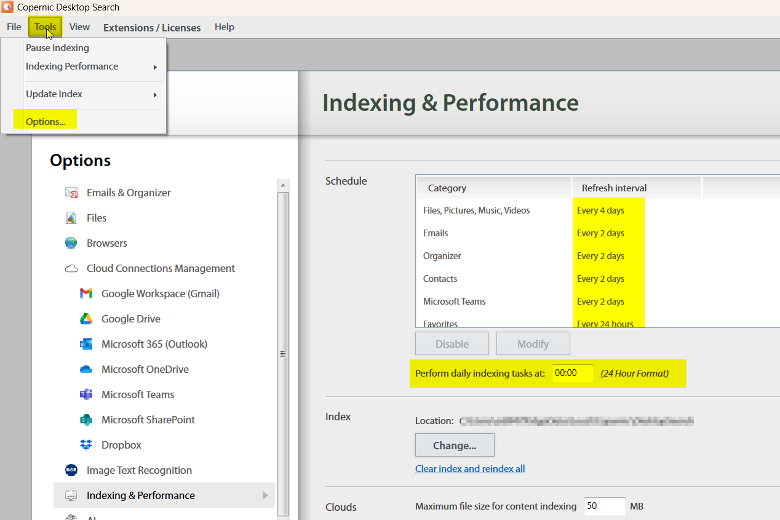Click the Outlook icon for Microsoft 365
The height and width of the screenshot is (520, 780).
tap(86, 344)
